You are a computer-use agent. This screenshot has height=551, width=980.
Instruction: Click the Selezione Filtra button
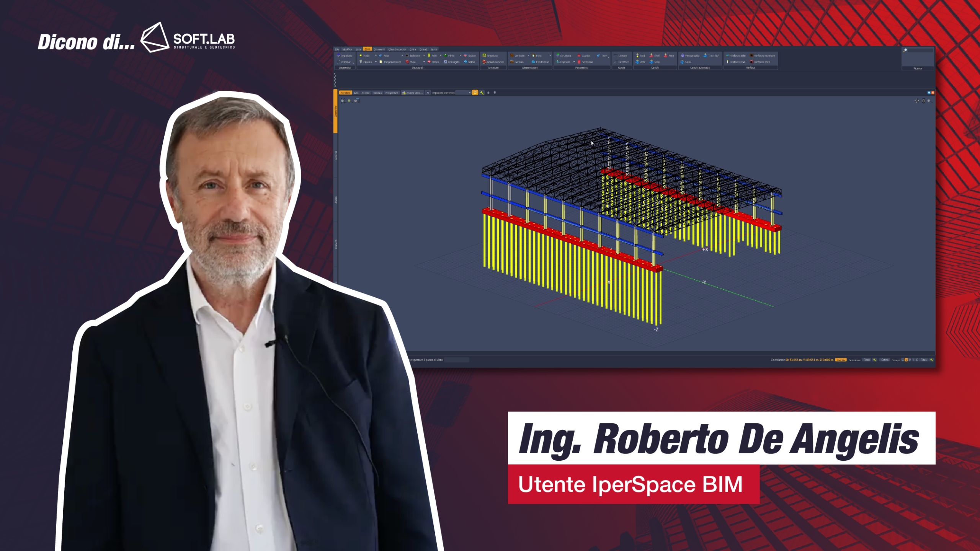(x=866, y=360)
